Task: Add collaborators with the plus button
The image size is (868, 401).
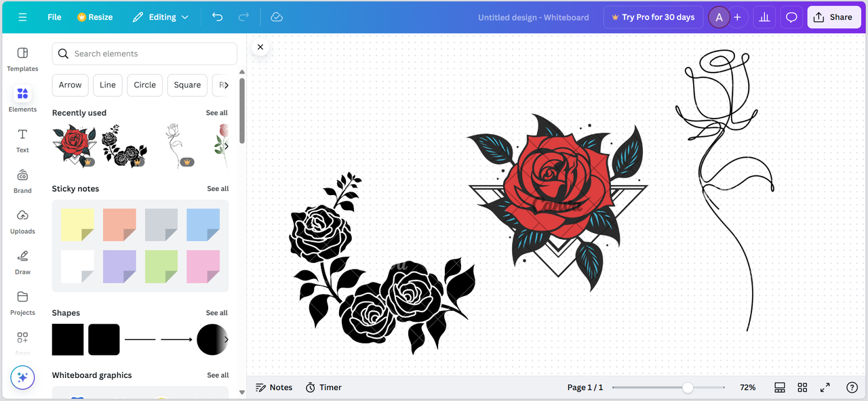Action: pyautogui.click(x=737, y=17)
